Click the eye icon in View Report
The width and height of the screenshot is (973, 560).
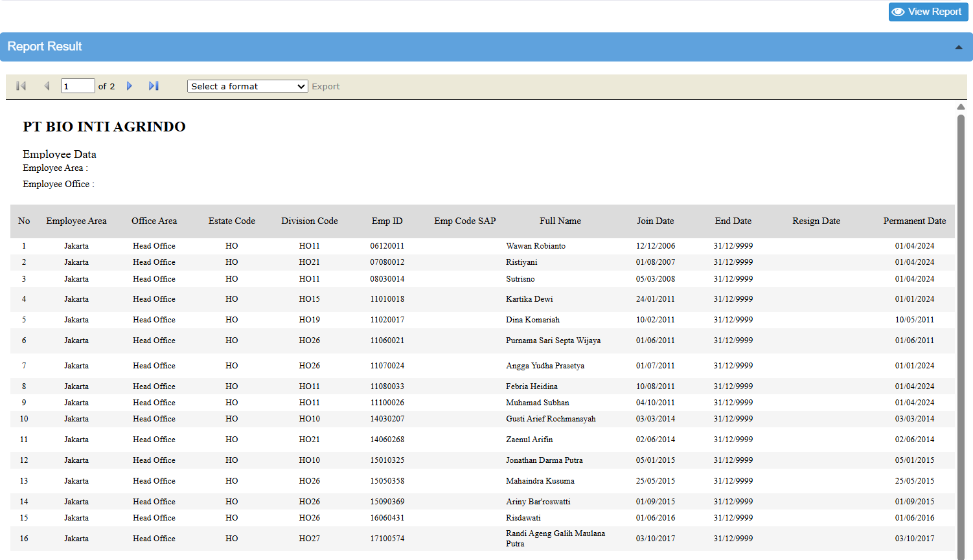(898, 12)
